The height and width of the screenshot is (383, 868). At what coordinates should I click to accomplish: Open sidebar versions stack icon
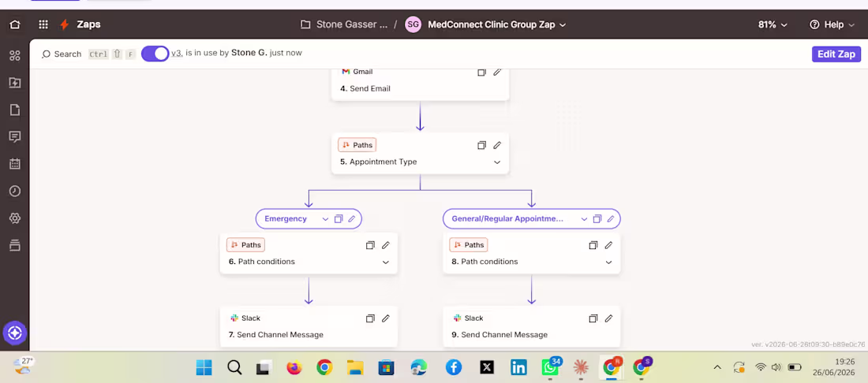click(15, 245)
